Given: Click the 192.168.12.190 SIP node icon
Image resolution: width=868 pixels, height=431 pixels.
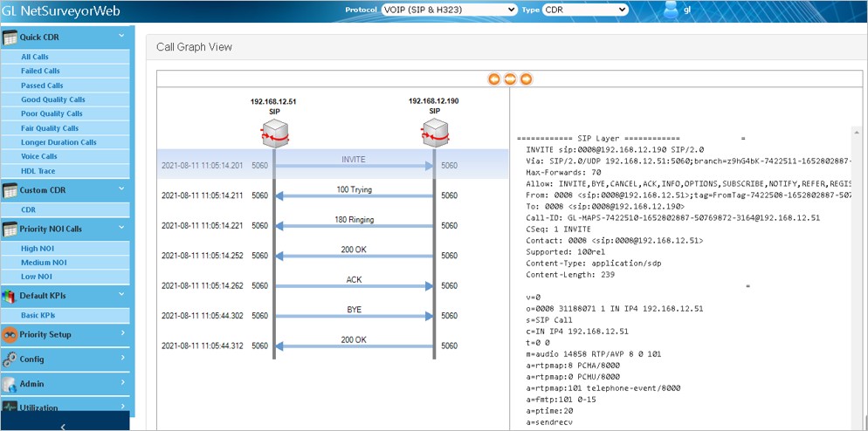Looking at the screenshot, I should coord(434,133).
